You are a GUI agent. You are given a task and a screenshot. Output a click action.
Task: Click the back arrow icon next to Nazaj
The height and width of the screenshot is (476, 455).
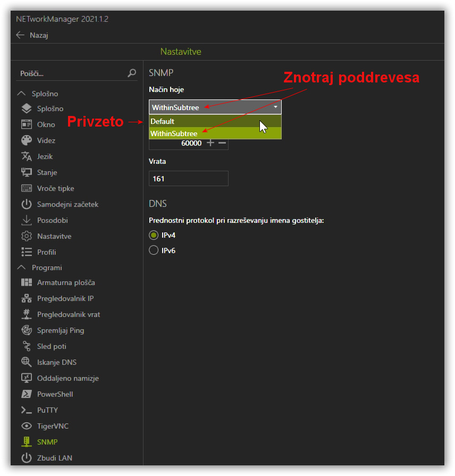(20, 35)
